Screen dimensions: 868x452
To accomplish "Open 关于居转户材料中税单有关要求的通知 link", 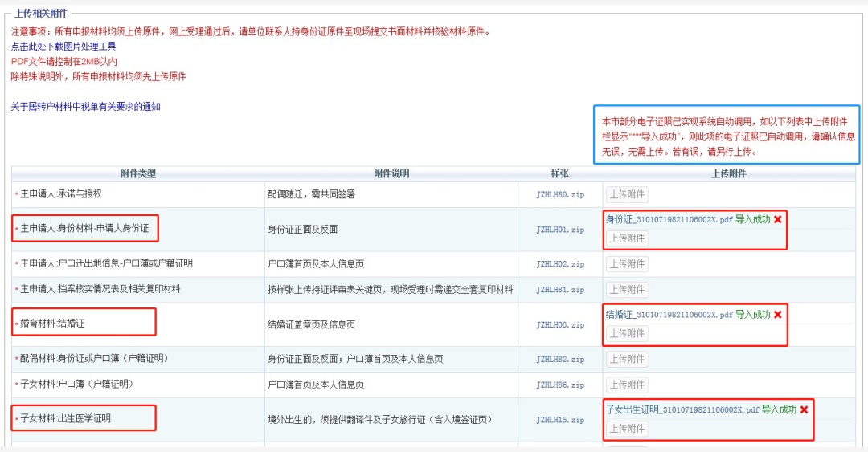I will (x=86, y=107).
